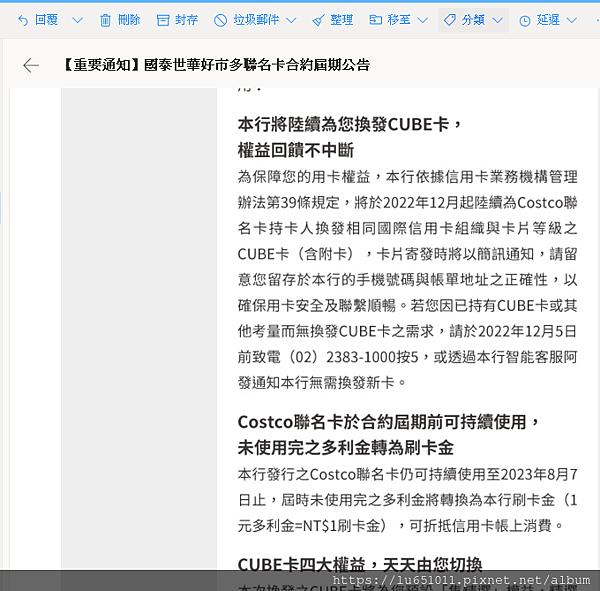Click heading CUBE卡四大權益，天天由您切換

[x=360, y=565]
